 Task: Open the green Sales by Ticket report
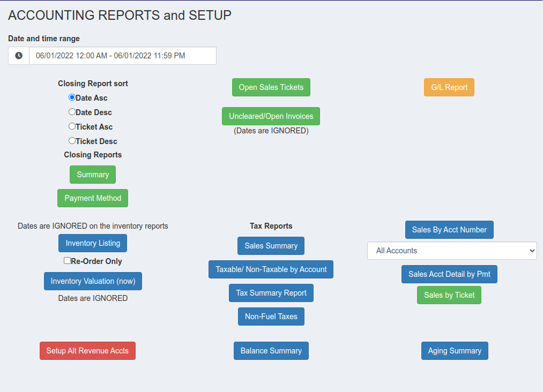pyautogui.click(x=449, y=295)
